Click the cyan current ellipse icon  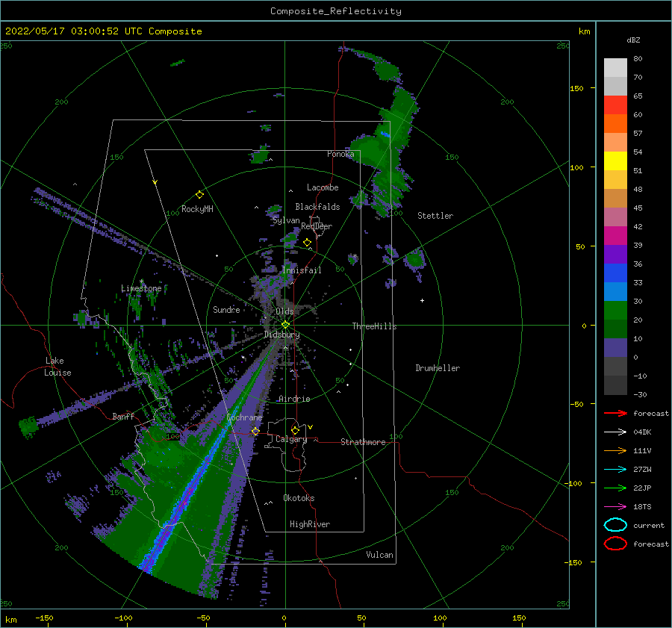coord(615,525)
